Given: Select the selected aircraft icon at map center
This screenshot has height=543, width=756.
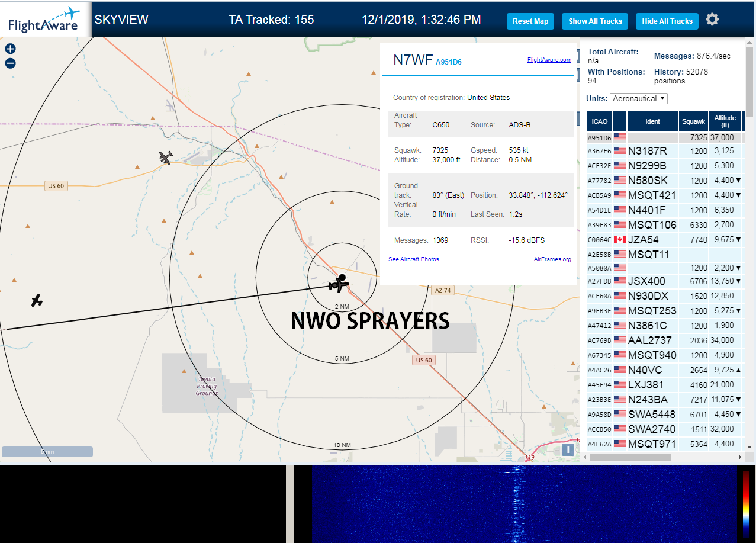Looking at the screenshot, I should coord(339,284).
